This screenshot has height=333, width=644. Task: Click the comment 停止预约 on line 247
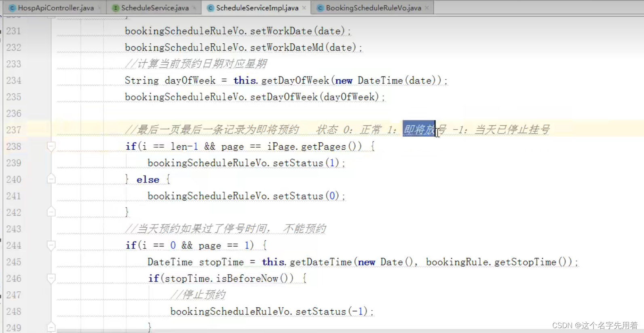(203, 295)
